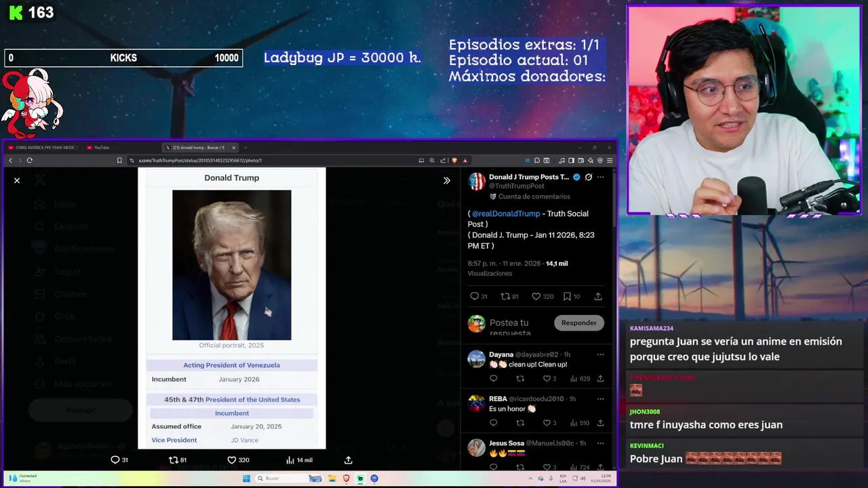Screen dimensions: 868x488
Task: Open File Explorer from the taskbar
Action: [x=332, y=479]
